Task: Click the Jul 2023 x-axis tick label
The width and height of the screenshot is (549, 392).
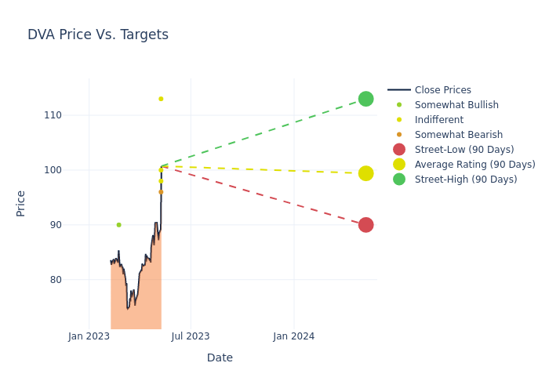Action: pos(191,336)
